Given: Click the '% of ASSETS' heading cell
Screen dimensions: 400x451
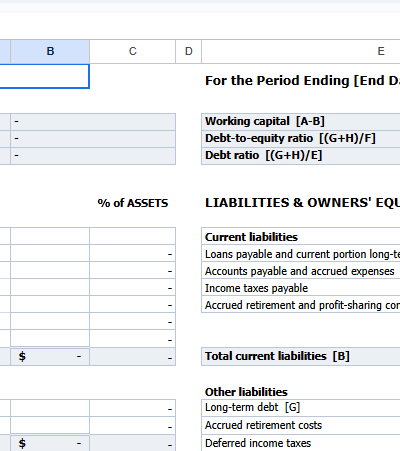Looking at the screenshot, I should (x=133, y=203).
